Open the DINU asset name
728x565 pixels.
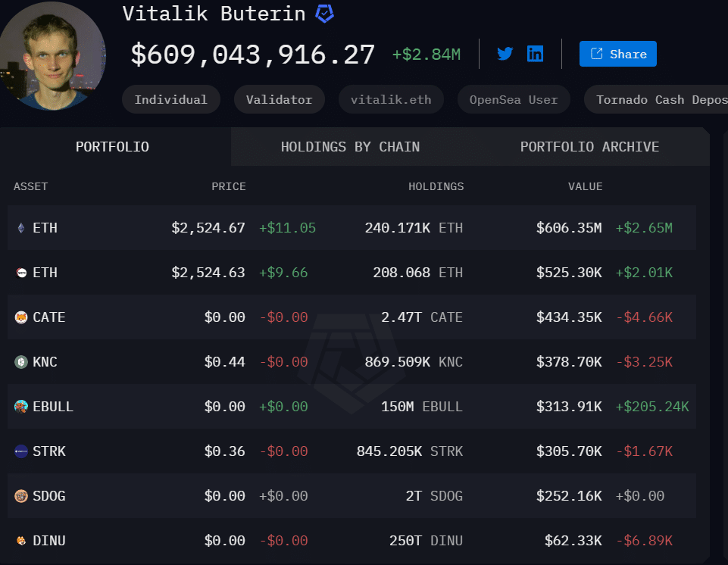coord(48,541)
